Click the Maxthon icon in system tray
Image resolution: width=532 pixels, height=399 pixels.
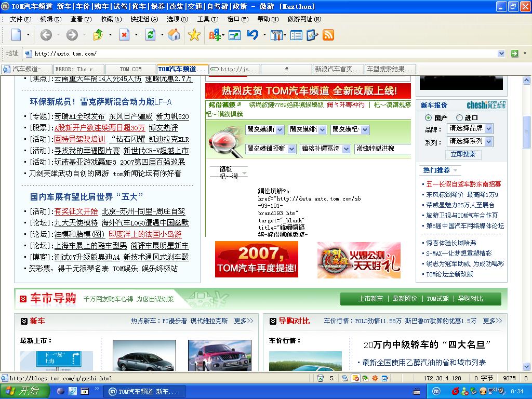coord(436,392)
